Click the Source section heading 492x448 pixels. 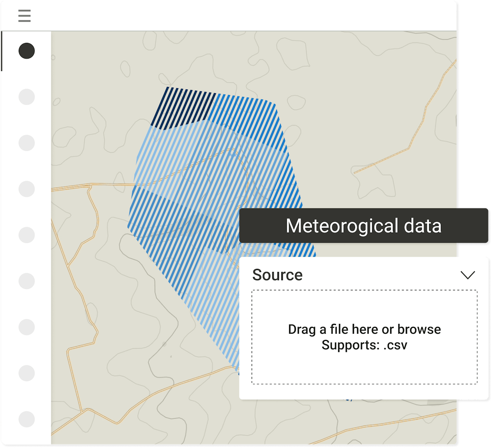pyautogui.click(x=277, y=275)
